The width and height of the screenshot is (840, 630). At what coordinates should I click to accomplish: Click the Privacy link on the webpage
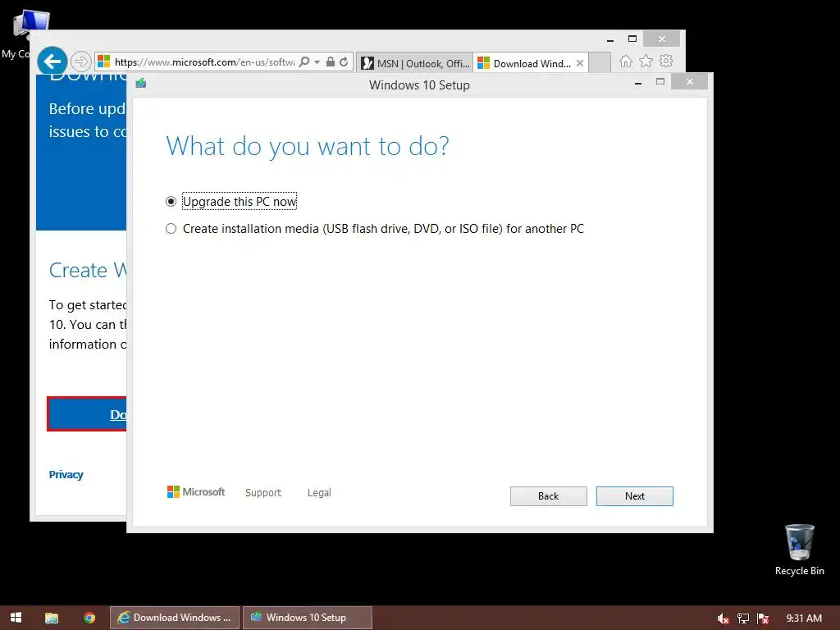coord(66,475)
